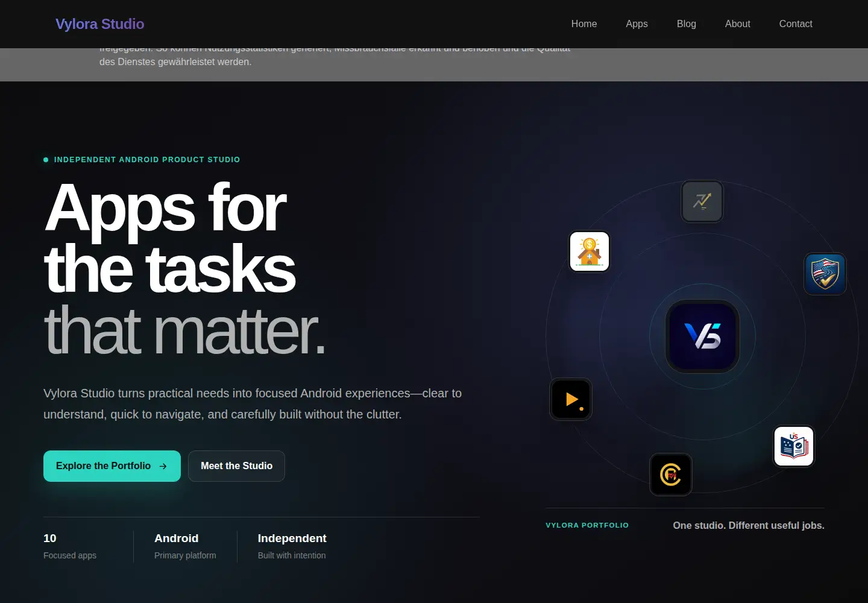Viewport: 868px width, 603px height.
Task: Click the "Focused apps" caption
Action: 70,555
